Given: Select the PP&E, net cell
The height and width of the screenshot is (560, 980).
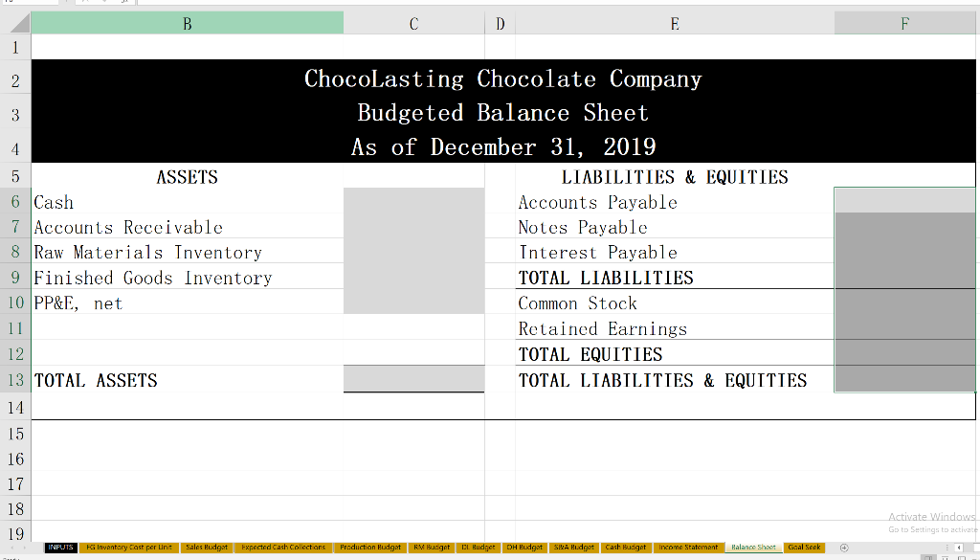Looking at the screenshot, I should pyautogui.click(x=187, y=303).
